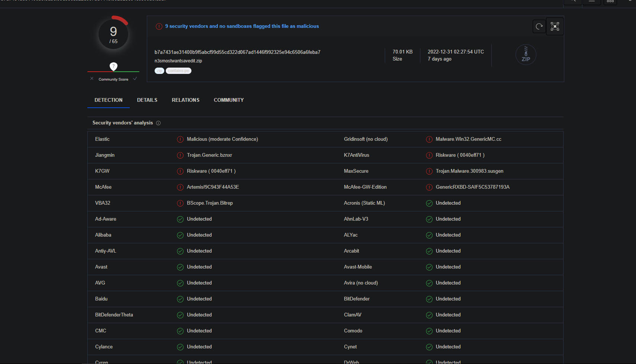Open the similar files graph icon
Image resolution: width=636 pixels, height=364 pixels.
(x=555, y=26)
